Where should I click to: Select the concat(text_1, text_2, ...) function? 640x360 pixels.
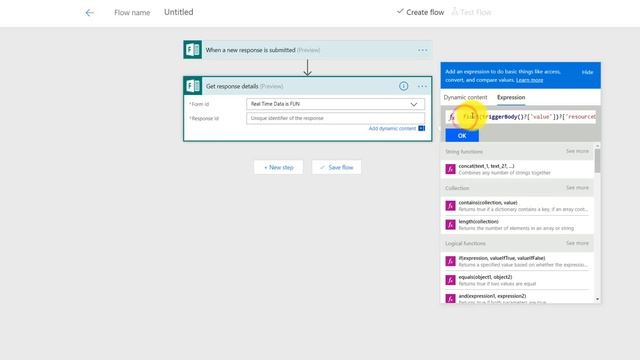(517, 169)
